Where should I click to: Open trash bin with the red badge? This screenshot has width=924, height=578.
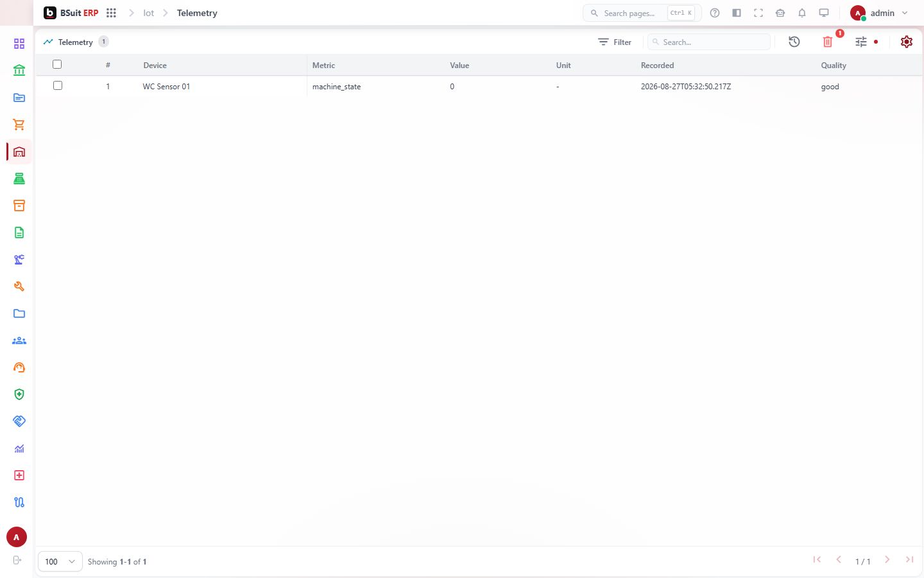pos(828,42)
